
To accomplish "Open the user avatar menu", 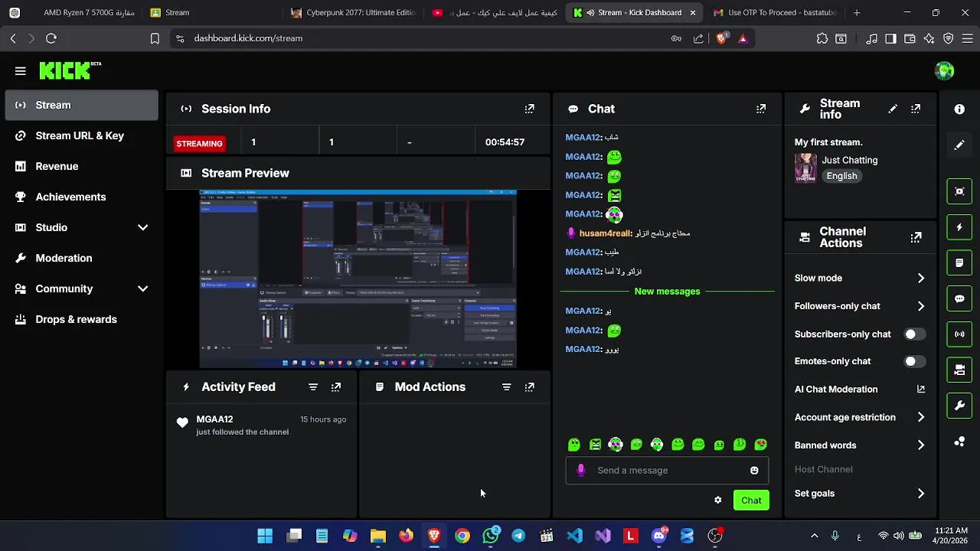I will tap(944, 71).
